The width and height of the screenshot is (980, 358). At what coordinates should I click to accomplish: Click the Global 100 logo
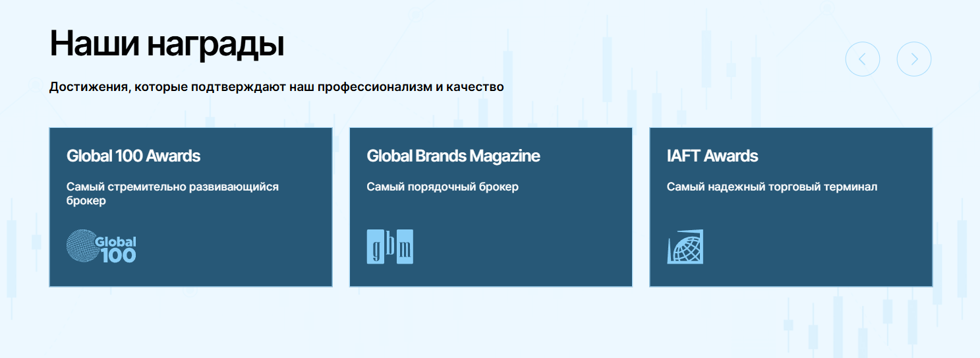click(x=101, y=247)
